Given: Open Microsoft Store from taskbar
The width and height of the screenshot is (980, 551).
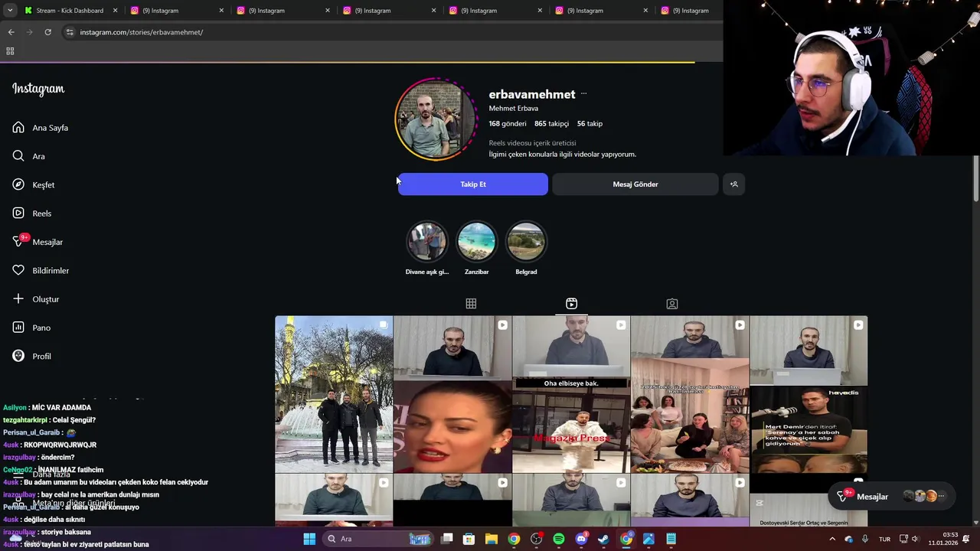Looking at the screenshot, I should click(469, 539).
